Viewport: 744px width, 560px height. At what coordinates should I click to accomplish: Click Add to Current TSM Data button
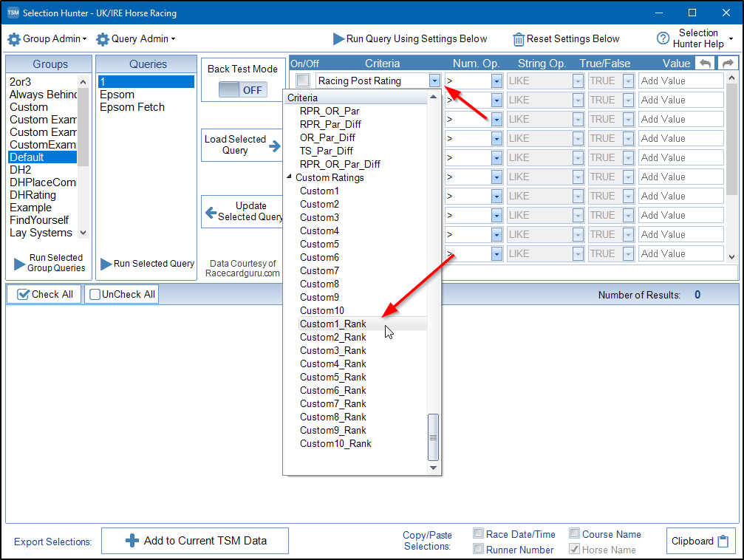tap(195, 541)
